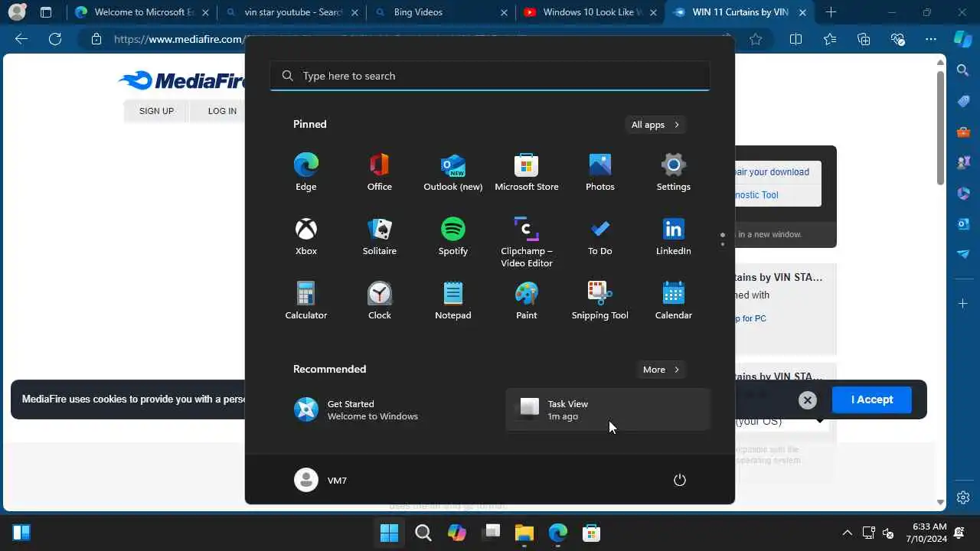This screenshot has height=551, width=980.
Task: Show More recommended items
Action: [661, 370]
